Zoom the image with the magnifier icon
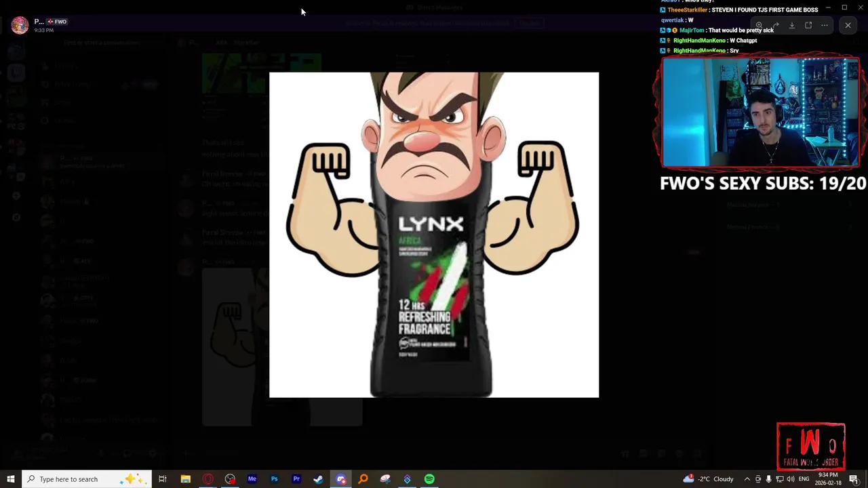 click(759, 25)
